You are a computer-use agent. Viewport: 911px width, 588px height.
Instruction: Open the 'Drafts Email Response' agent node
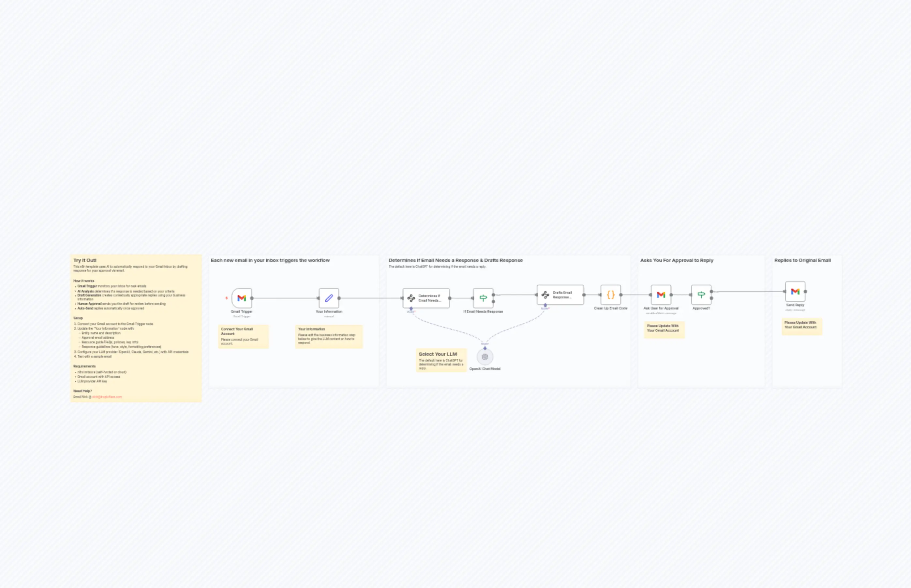point(560,294)
